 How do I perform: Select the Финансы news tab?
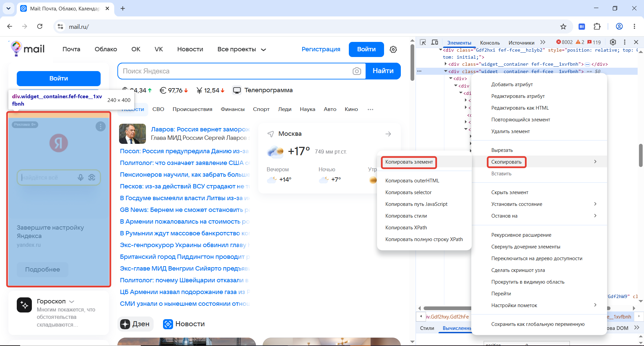[x=232, y=109]
